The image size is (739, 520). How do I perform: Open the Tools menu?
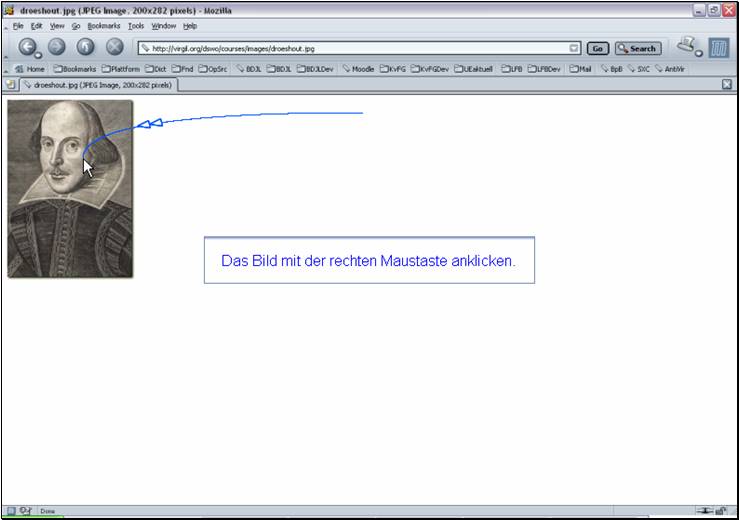tap(135, 25)
